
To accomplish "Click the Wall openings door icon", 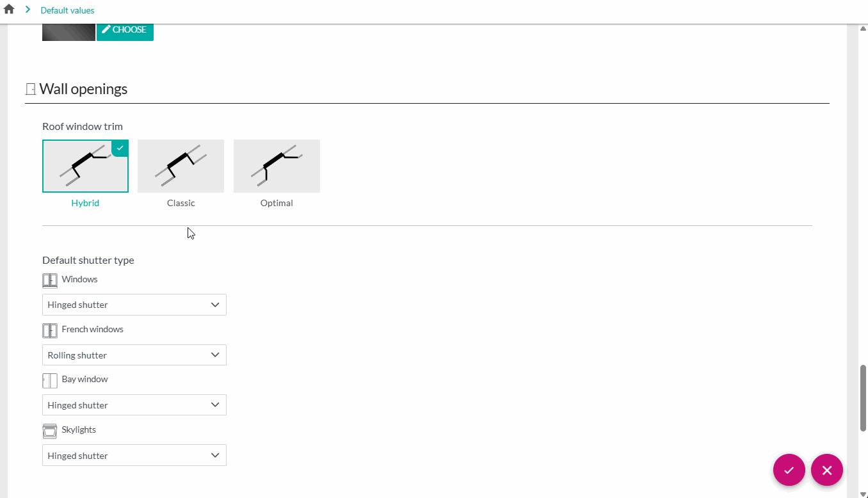I will coord(30,89).
